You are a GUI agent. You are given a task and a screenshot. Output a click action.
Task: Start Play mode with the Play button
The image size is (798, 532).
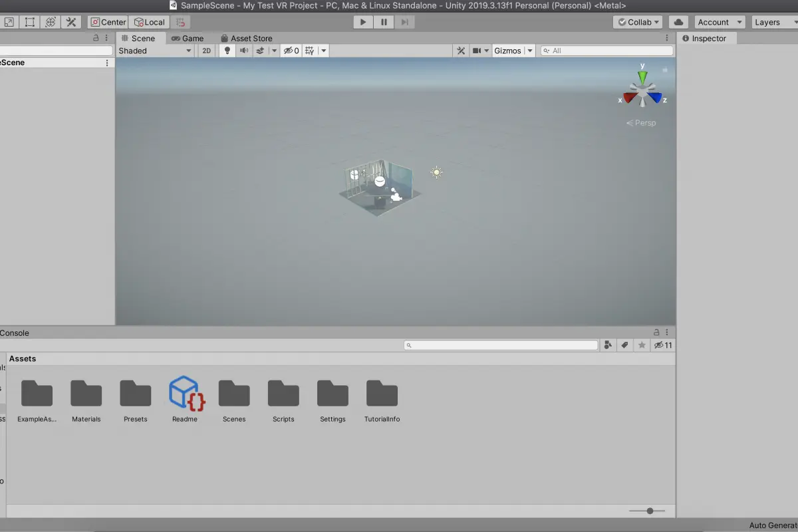(x=363, y=22)
